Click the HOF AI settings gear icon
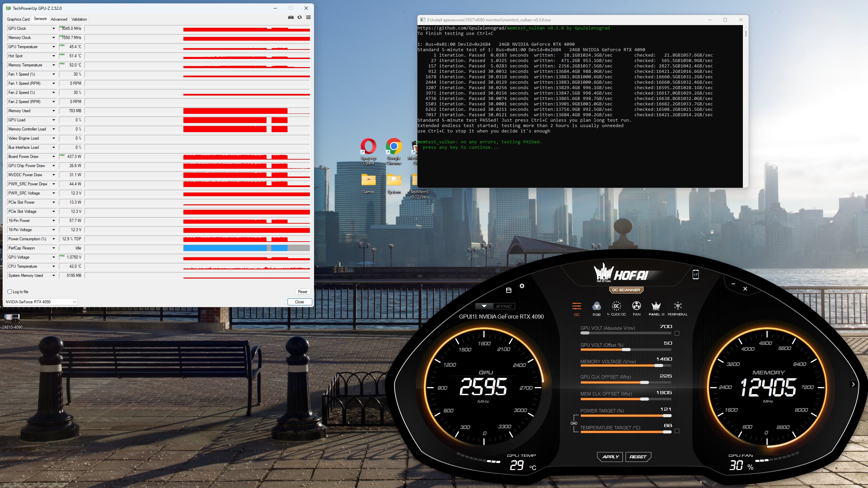The width and height of the screenshot is (868, 488). pyautogui.click(x=522, y=286)
